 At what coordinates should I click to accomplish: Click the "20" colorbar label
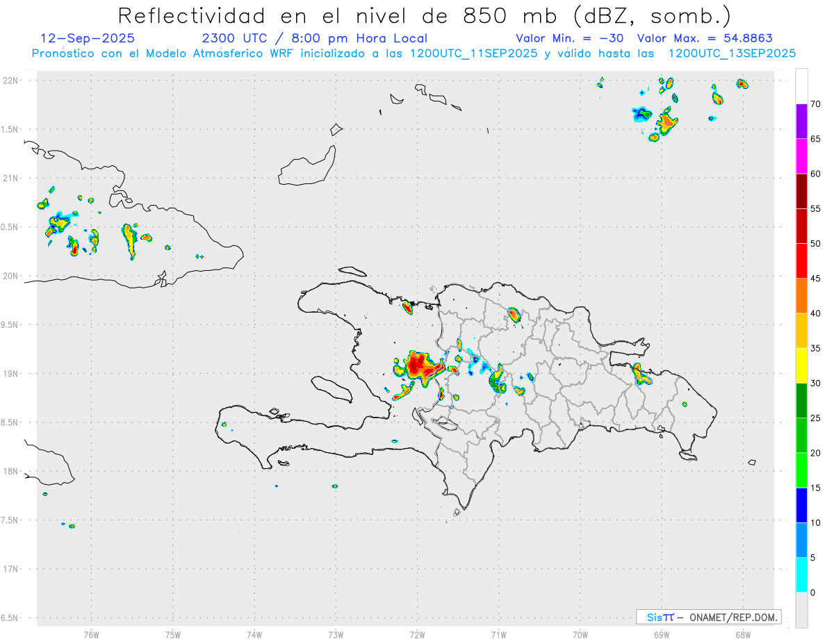816,453
